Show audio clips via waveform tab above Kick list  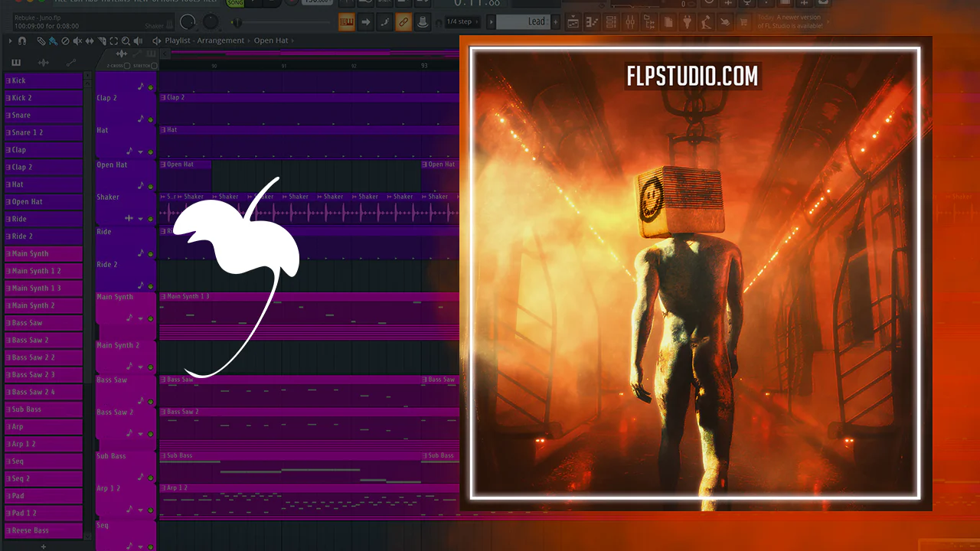(44, 62)
